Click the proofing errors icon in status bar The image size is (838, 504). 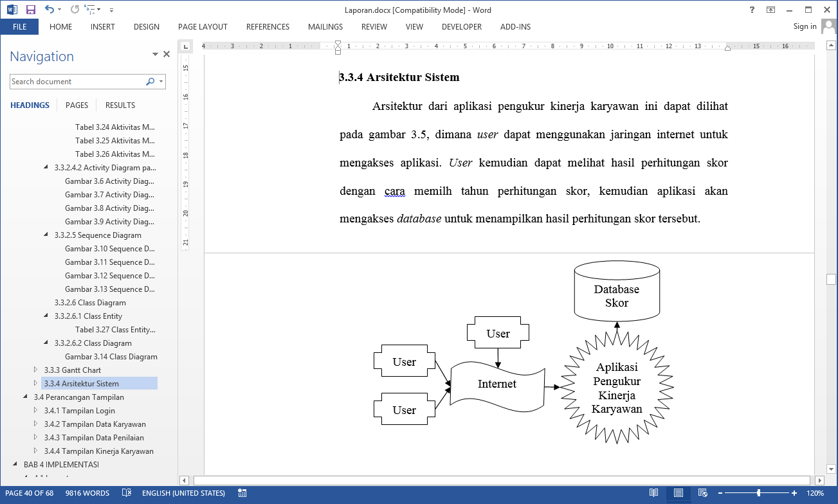pos(127,493)
